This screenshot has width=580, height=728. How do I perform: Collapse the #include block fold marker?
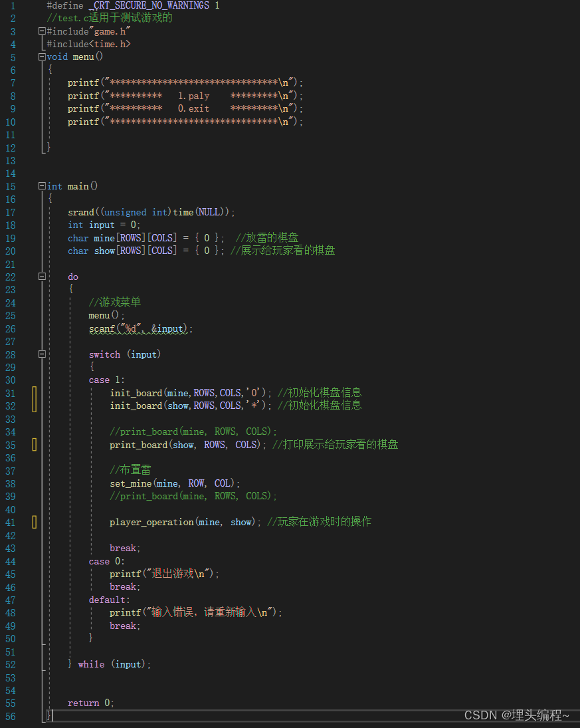click(x=42, y=31)
